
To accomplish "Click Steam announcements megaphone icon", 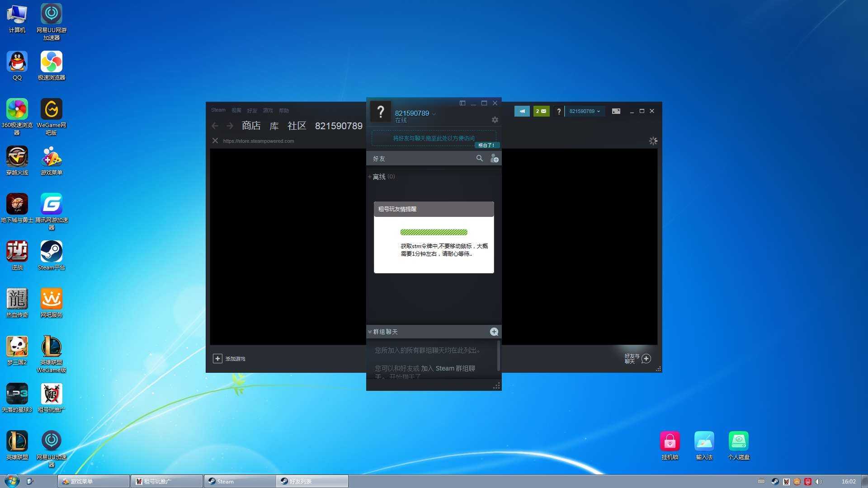I will point(522,111).
